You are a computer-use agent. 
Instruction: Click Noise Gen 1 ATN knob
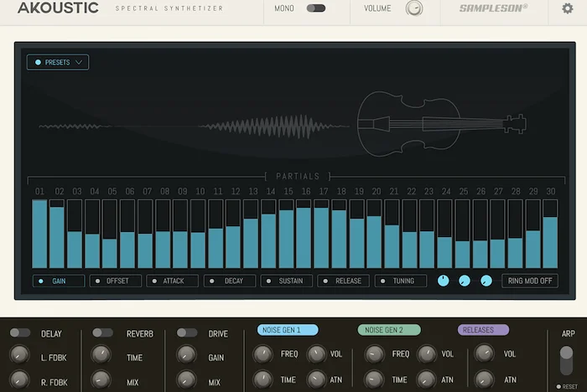point(316,379)
